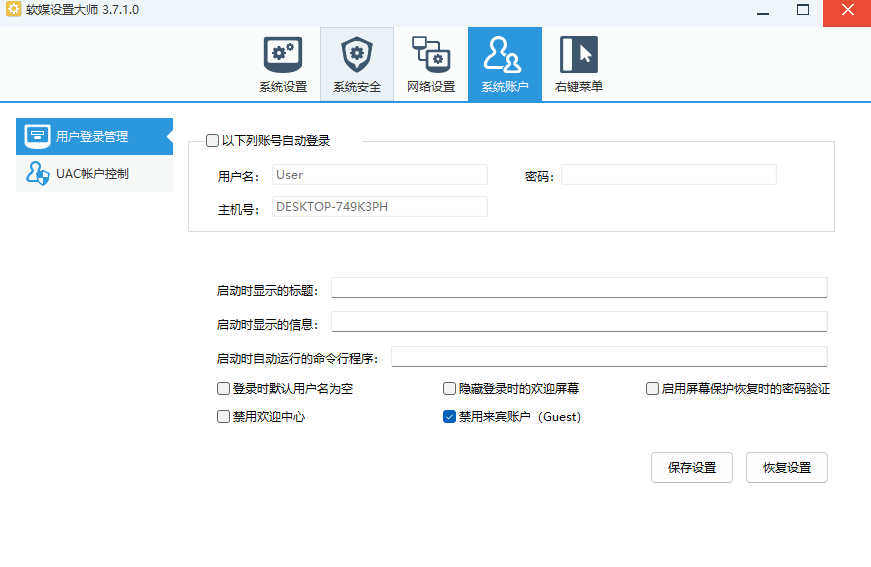Open the 右键菜单 cursor icon
Viewport: 871px width, 567px height.
pyautogui.click(x=579, y=64)
